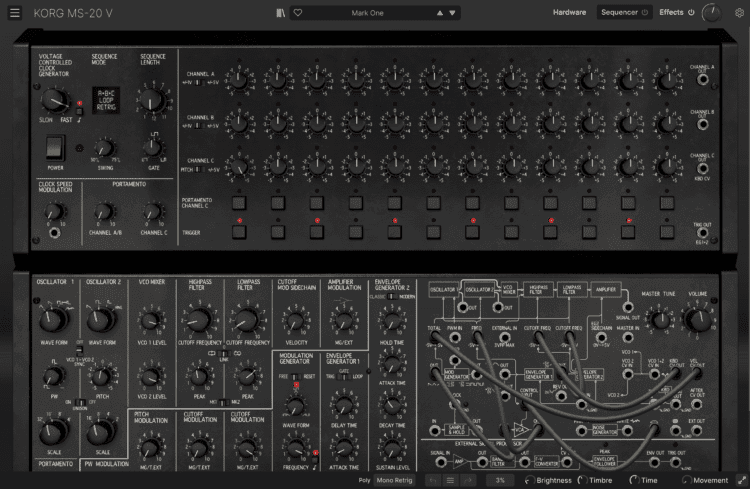The image size is (750, 489).
Task: Click the resize window arrows icon
Action: tap(741, 480)
